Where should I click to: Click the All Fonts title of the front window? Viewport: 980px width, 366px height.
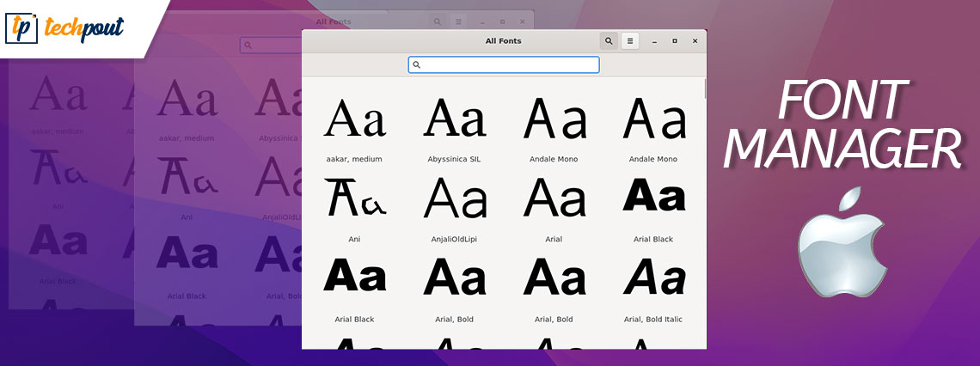503,41
